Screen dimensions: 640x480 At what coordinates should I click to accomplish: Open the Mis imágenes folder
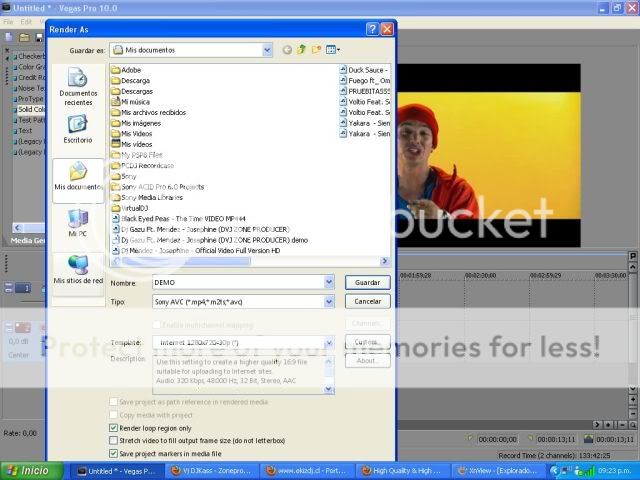tap(136, 123)
